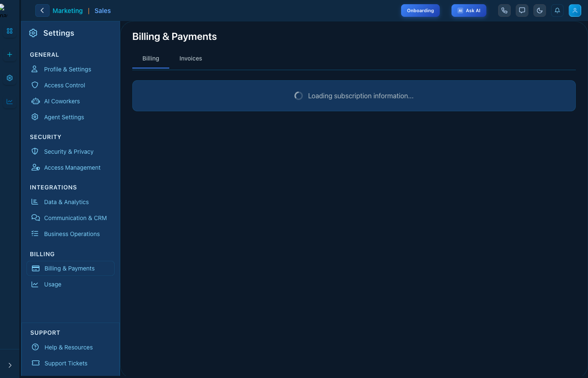Open Help & Resources in Support section
588x378 pixels.
coord(71,347)
